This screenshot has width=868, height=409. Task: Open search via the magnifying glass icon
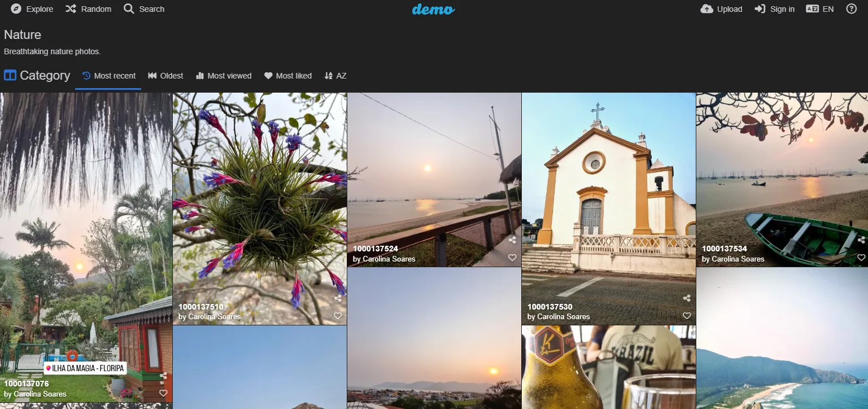pos(128,8)
